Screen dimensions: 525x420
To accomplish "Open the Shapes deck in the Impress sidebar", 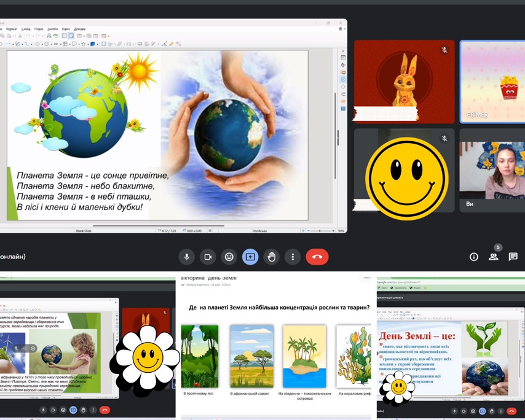I will 343,87.
